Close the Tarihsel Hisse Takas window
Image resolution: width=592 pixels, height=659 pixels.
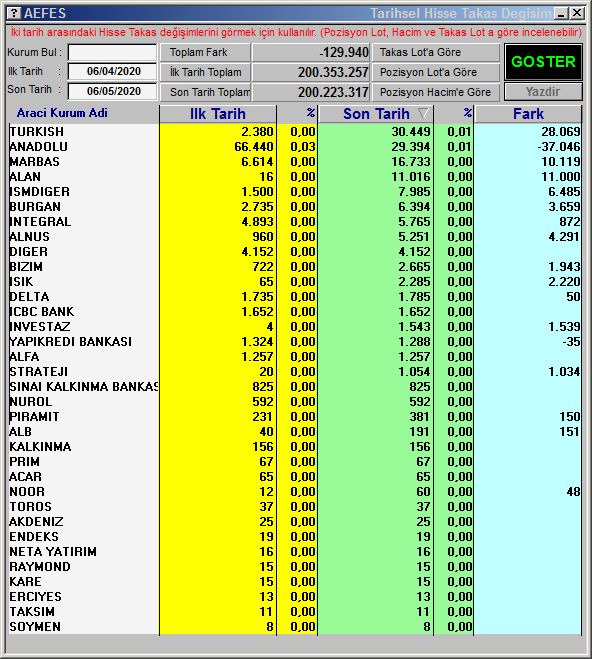tap(577, 13)
